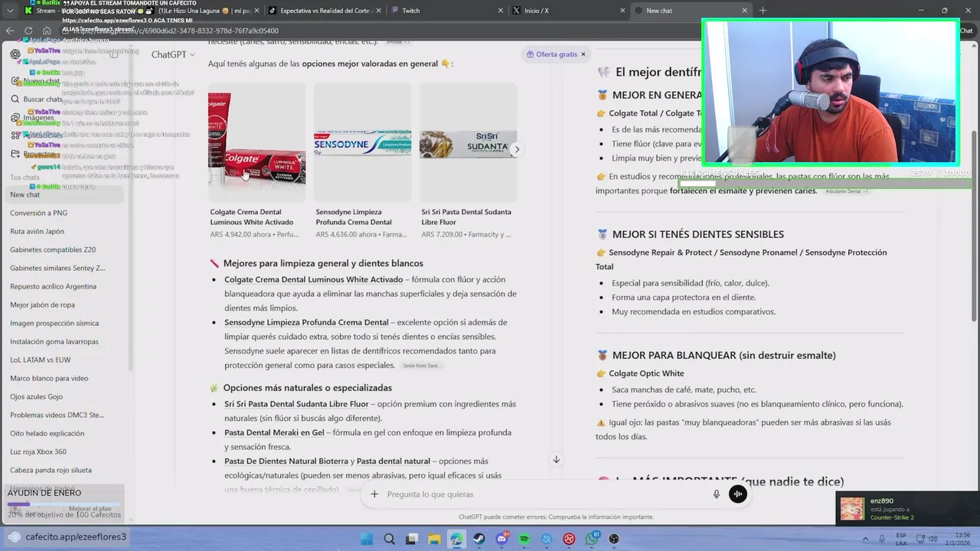This screenshot has width=980, height=551.
Task: Open Sensodyne product image card
Action: (362, 142)
